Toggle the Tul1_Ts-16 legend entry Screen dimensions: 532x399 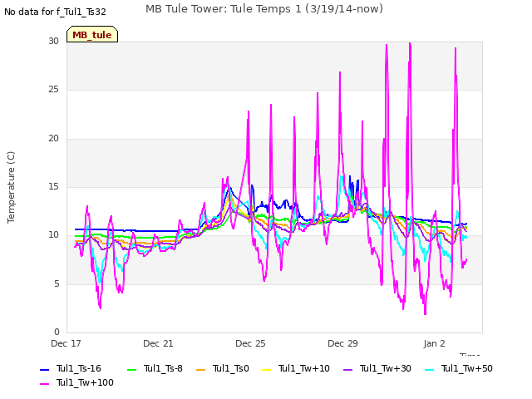click(71, 368)
